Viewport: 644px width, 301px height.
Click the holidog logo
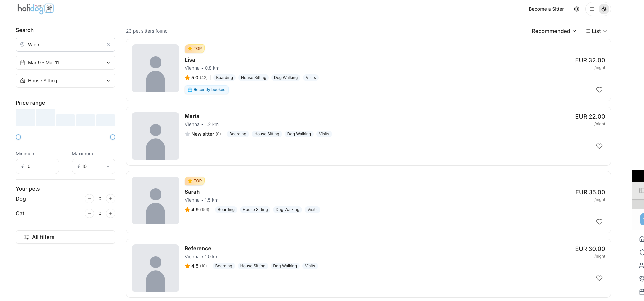(35, 9)
